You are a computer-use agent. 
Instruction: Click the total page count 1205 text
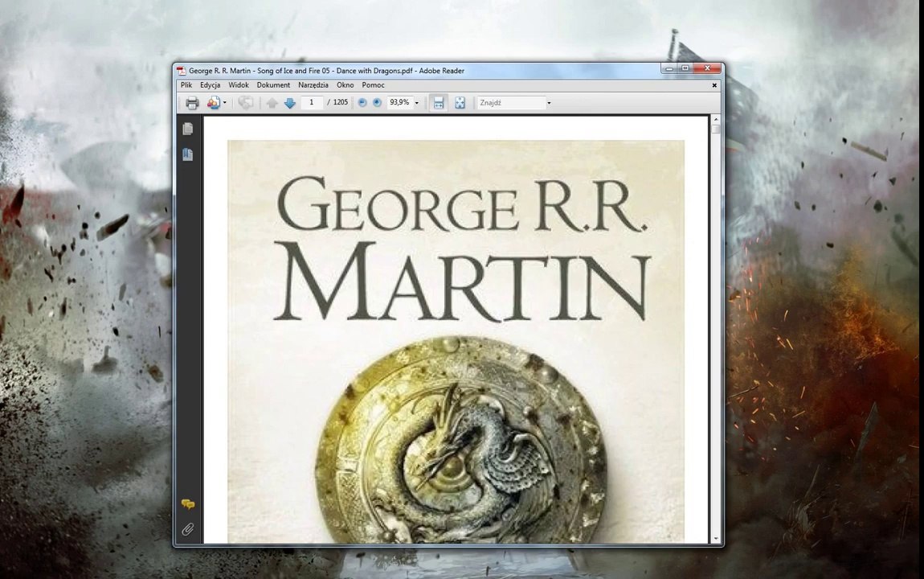pyautogui.click(x=341, y=103)
